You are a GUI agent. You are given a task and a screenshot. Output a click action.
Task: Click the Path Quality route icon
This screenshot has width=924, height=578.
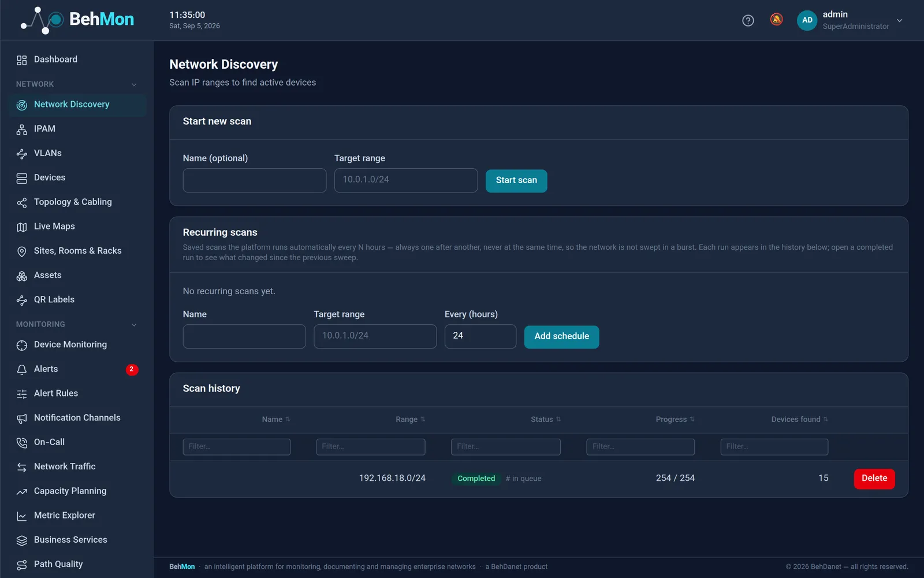point(22,565)
